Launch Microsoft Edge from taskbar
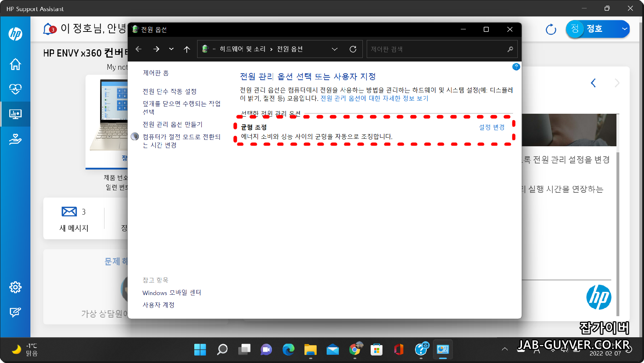 tap(288, 349)
